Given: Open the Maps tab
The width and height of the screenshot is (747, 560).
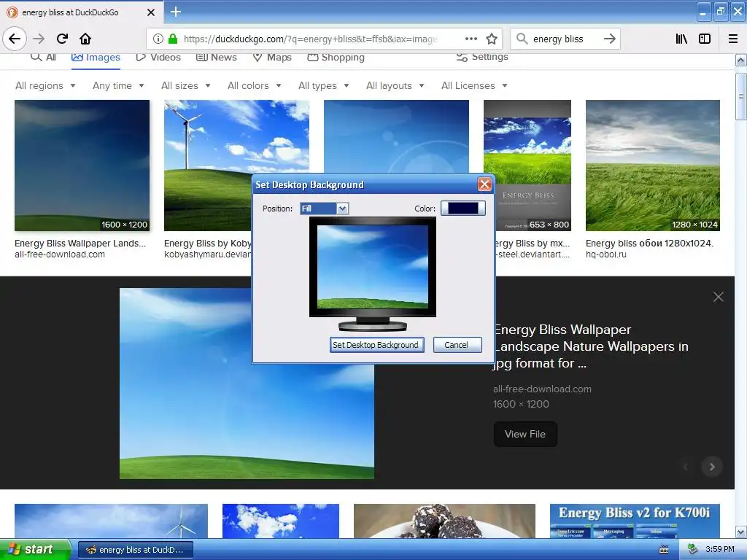Looking at the screenshot, I should click(272, 57).
